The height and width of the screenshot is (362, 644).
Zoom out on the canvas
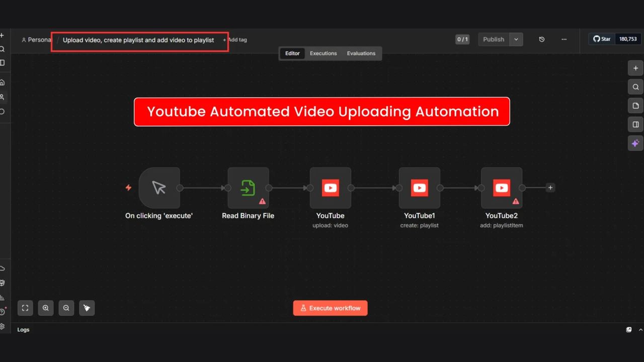click(66, 308)
